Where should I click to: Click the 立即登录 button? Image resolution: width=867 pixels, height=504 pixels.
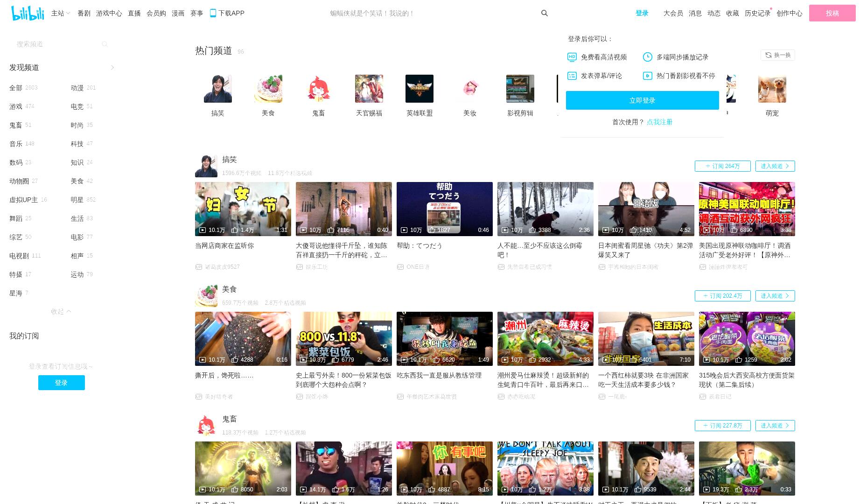tap(643, 100)
